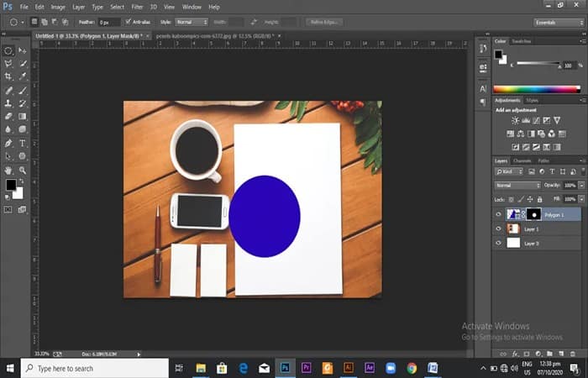
Task: Toggle Quick Mask mode
Action: pyautogui.click(x=8, y=209)
